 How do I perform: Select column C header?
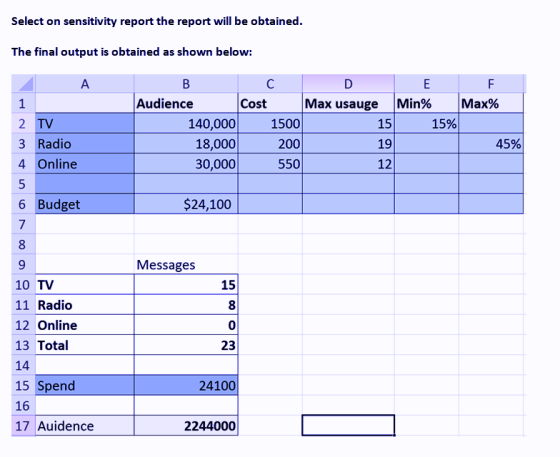pos(270,84)
